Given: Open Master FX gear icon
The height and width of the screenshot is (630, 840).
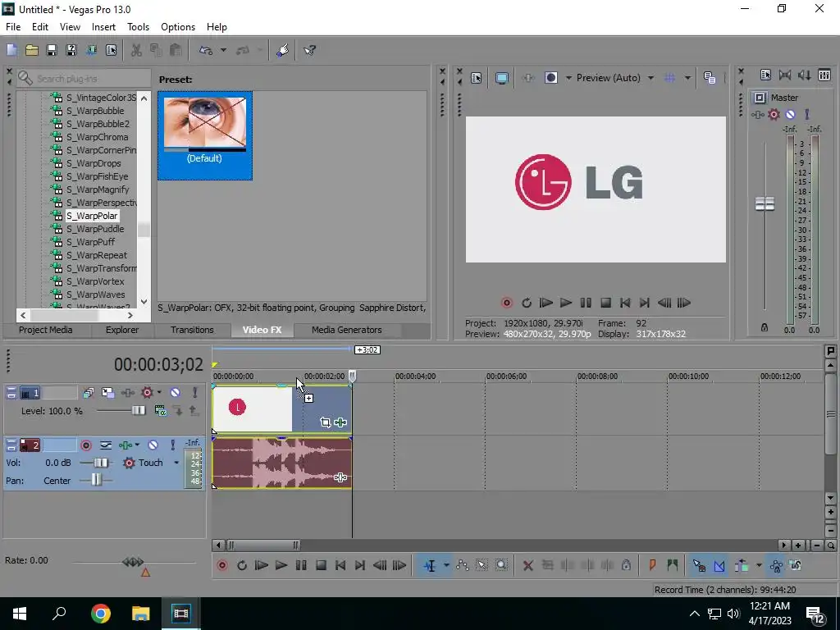Looking at the screenshot, I should (x=774, y=114).
